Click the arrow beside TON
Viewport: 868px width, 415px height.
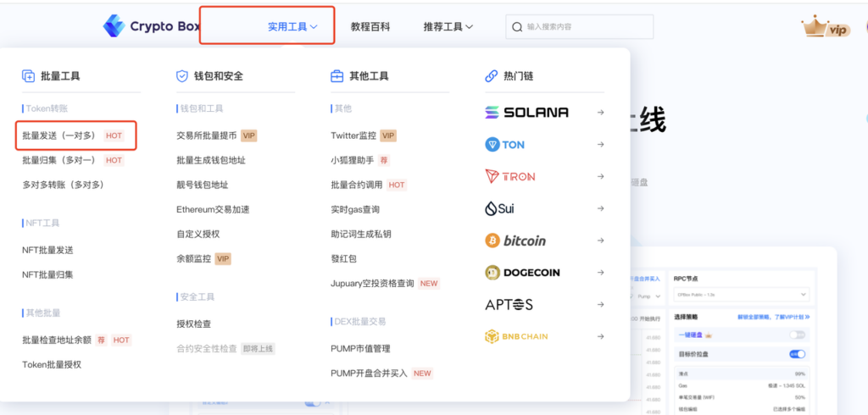pos(600,145)
